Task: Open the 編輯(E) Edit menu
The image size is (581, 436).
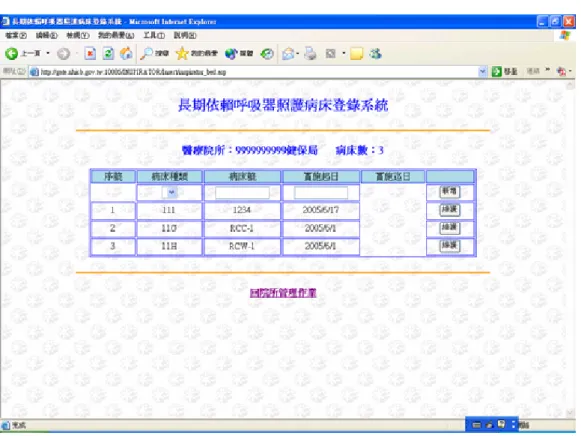Action: click(x=46, y=36)
